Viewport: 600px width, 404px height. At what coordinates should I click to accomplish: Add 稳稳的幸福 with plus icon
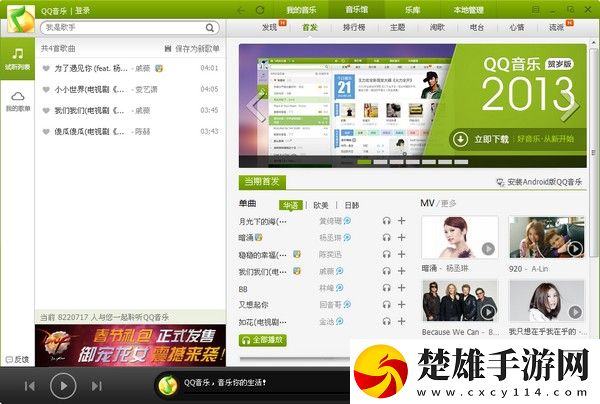(x=401, y=254)
